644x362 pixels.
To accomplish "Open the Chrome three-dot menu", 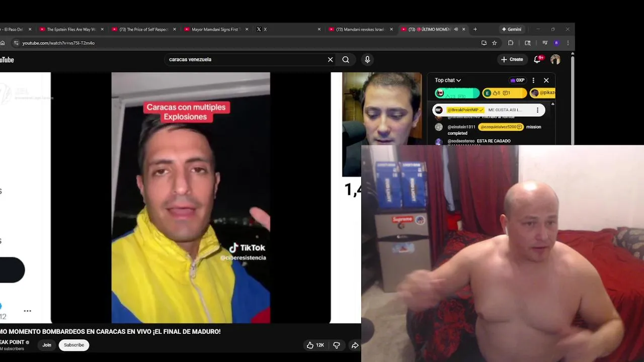I will pos(568,43).
